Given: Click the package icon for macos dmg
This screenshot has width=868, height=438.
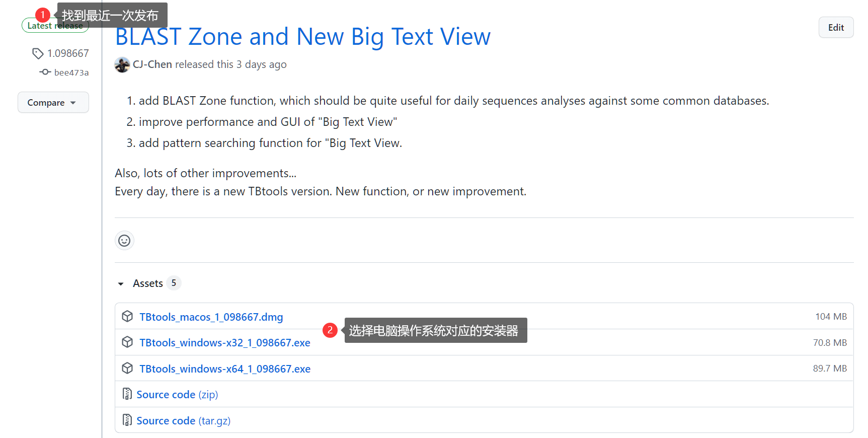Looking at the screenshot, I should click(127, 316).
